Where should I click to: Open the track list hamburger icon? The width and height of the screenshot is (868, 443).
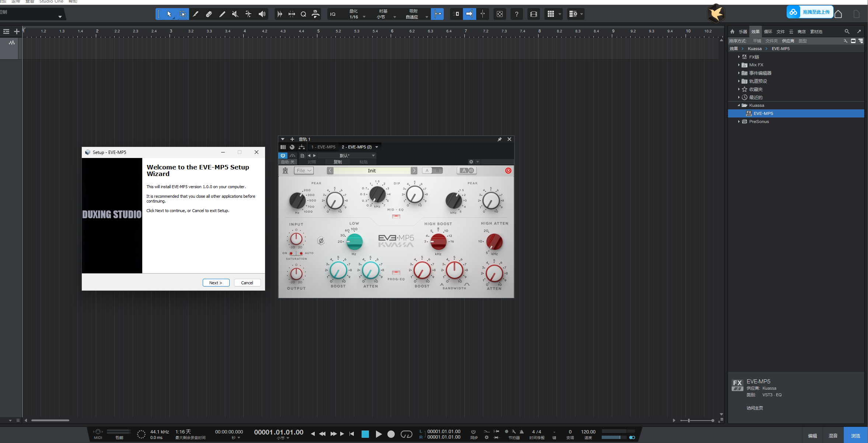(6, 32)
